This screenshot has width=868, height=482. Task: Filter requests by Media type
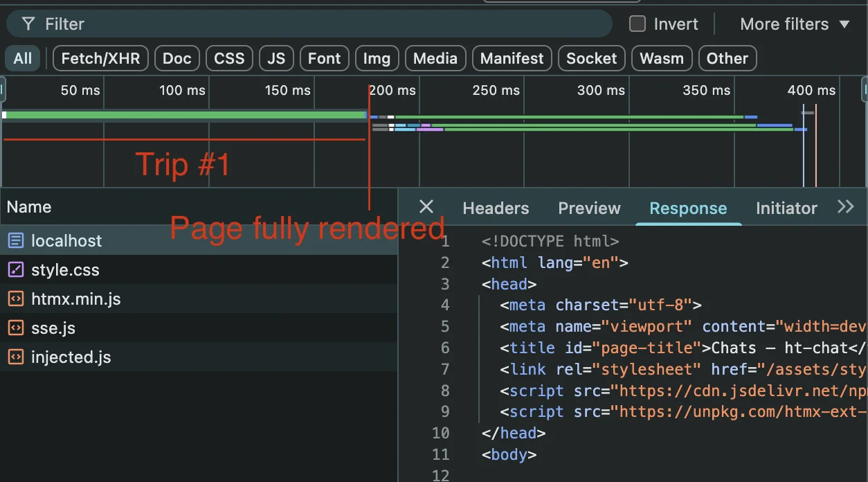tap(435, 59)
